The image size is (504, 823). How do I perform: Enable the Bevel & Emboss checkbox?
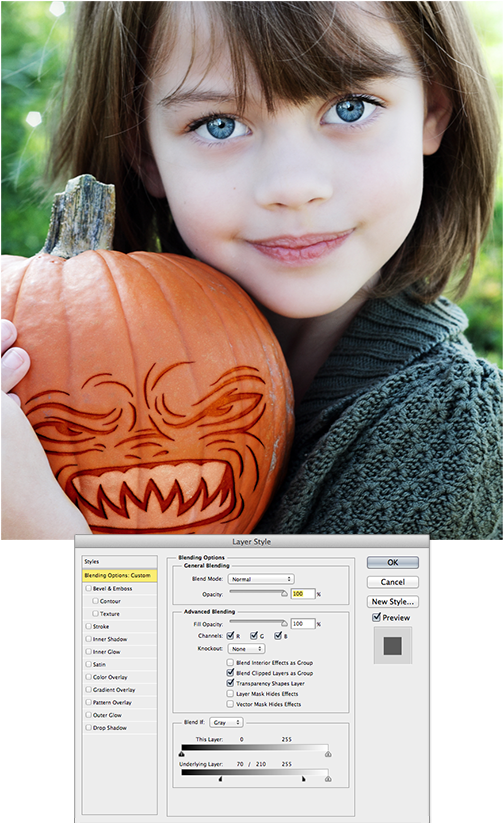tap(89, 588)
